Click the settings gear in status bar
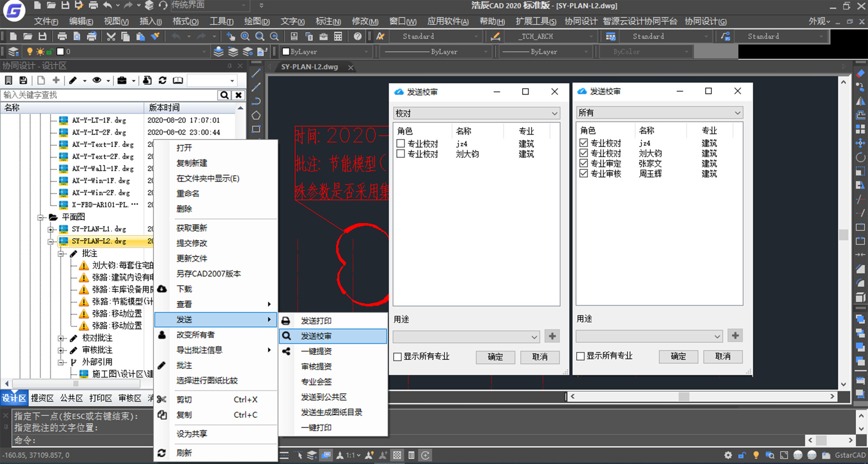868x464 pixels. (x=728, y=455)
